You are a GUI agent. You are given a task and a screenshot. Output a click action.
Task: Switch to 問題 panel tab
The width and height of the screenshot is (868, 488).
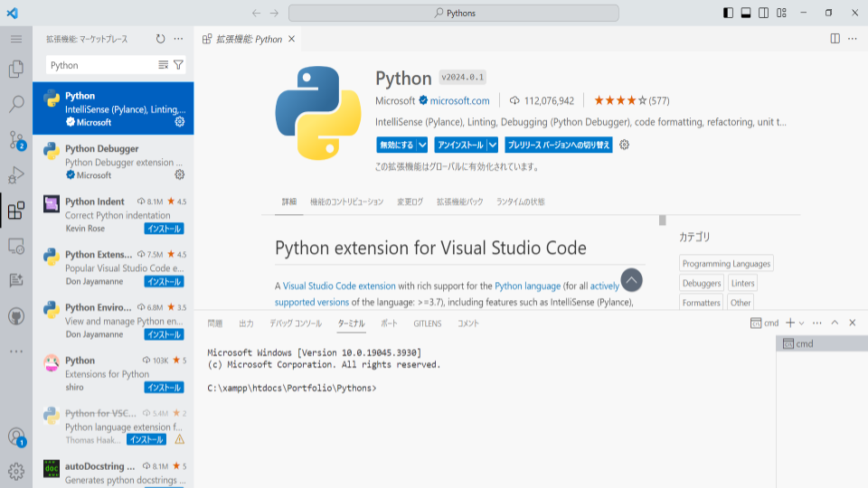click(215, 324)
